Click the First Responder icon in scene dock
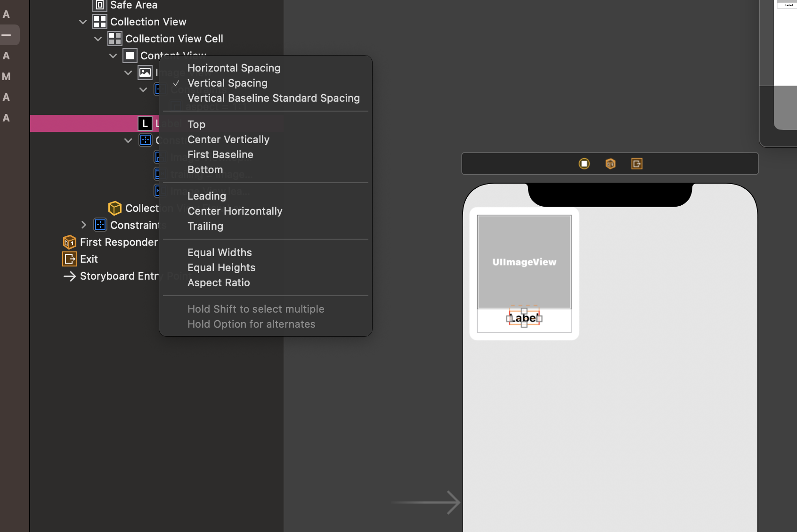Viewport: 797px width, 532px height. [x=610, y=164]
